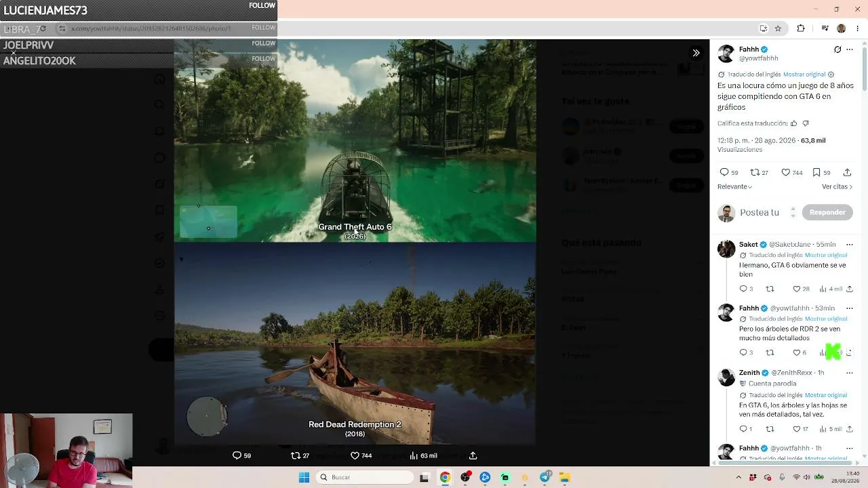Viewport: 868px width, 488px height.
Task: Open more options on Fahhh's main post
Action: [850, 49]
